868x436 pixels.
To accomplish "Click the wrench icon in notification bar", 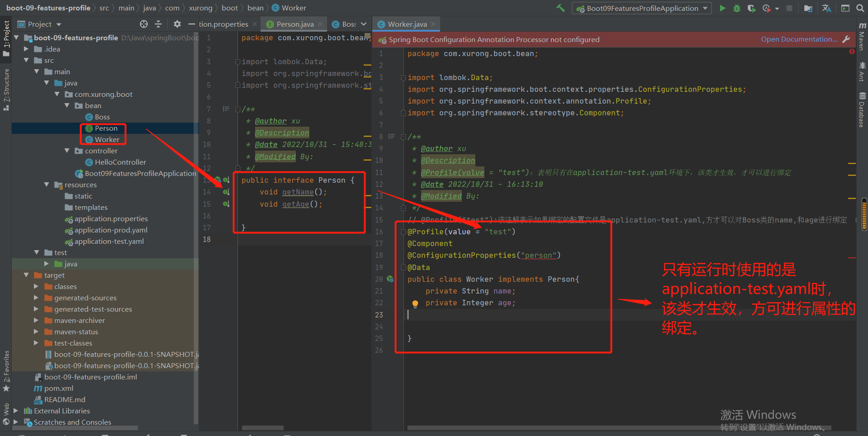I will [846, 39].
